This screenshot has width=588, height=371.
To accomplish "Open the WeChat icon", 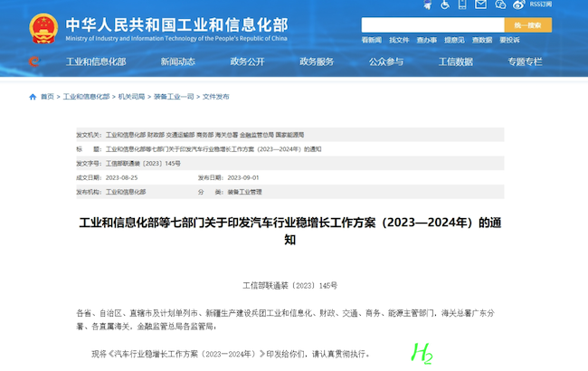I will tap(500, 5).
